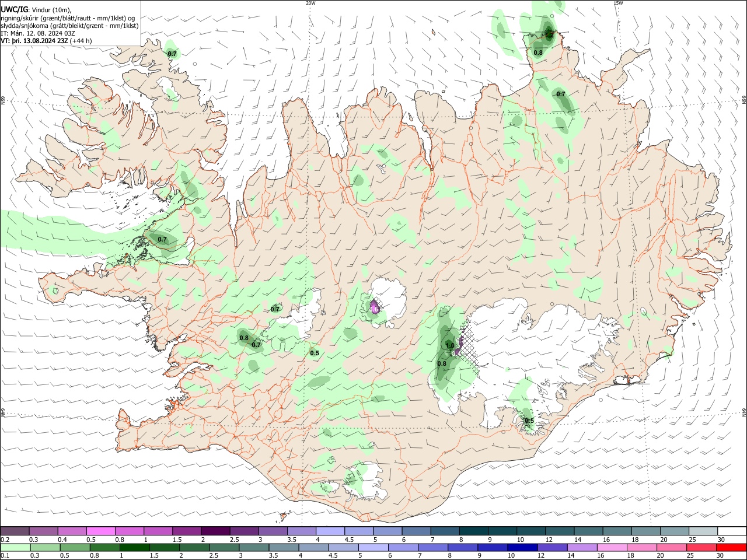Click the 'slydda/snjókoma' description line
Image resolution: width=747 pixels, height=560 pixels.
click(x=69, y=26)
